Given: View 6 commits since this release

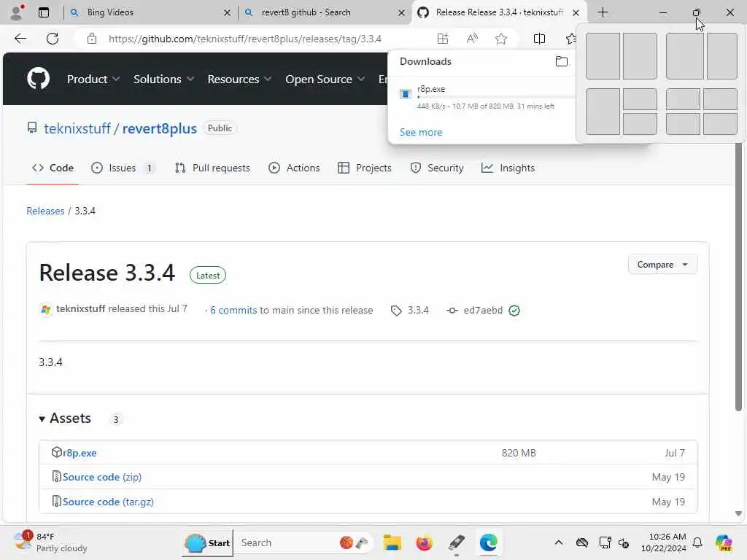Looking at the screenshot, I should pyautogui.click(x=233, y=310).
